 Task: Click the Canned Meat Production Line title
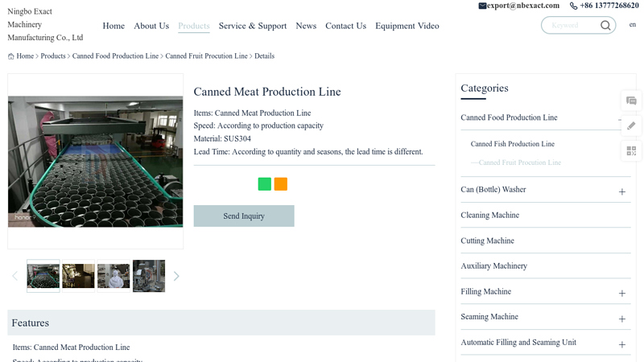point(267,92)
